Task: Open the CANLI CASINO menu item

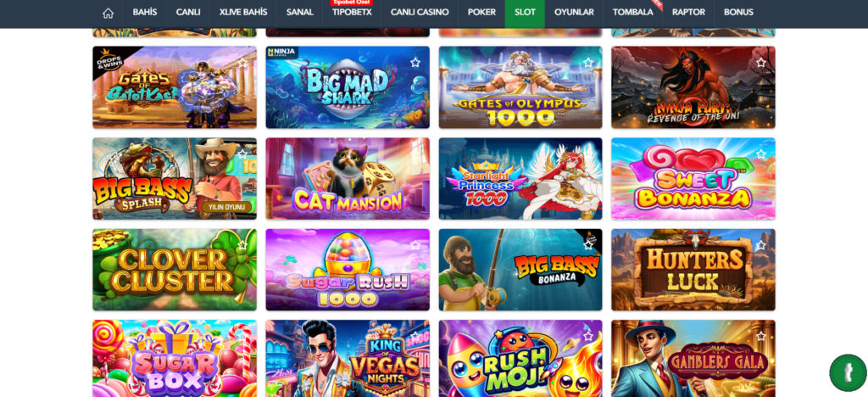Action: 420,12
